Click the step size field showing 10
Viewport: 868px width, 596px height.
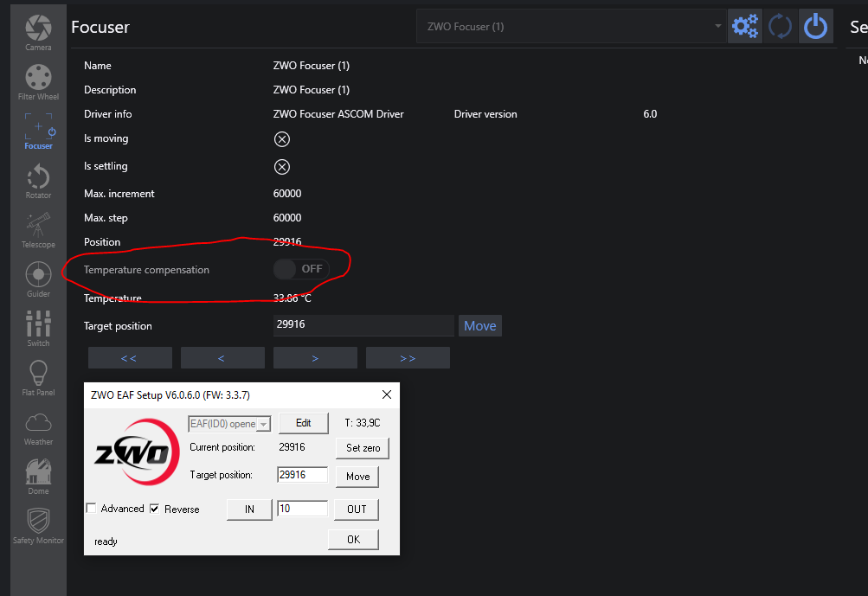302,509
